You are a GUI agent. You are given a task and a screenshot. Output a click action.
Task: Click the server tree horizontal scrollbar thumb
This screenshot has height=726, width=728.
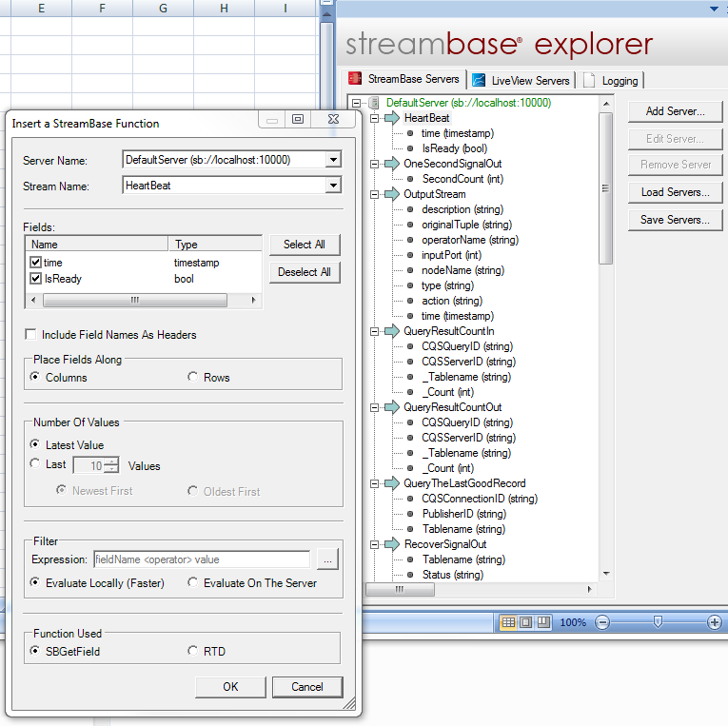[401, 589]
